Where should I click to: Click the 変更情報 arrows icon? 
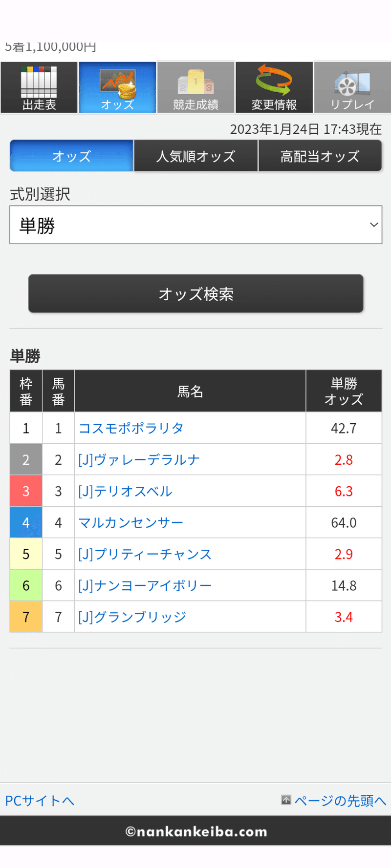tap(274, 87)
